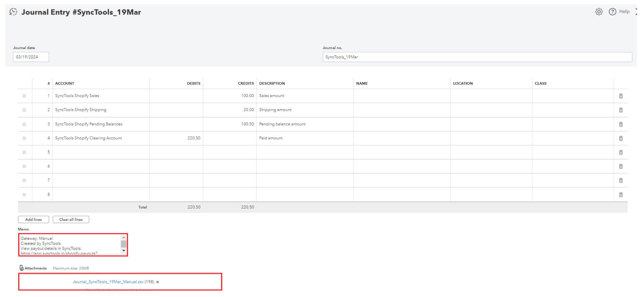Click description Shipping amount

[275, 110]
